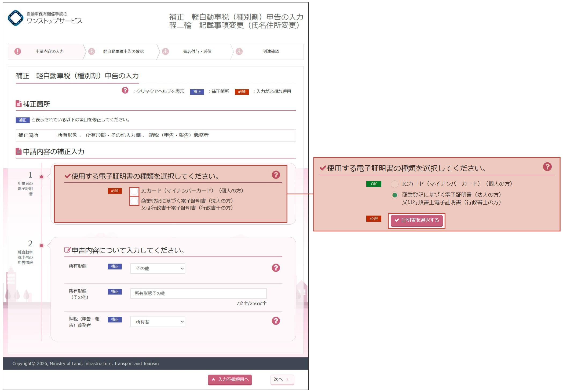
Task: Click the help legend question mark icon
Action: tap(125, 91)
